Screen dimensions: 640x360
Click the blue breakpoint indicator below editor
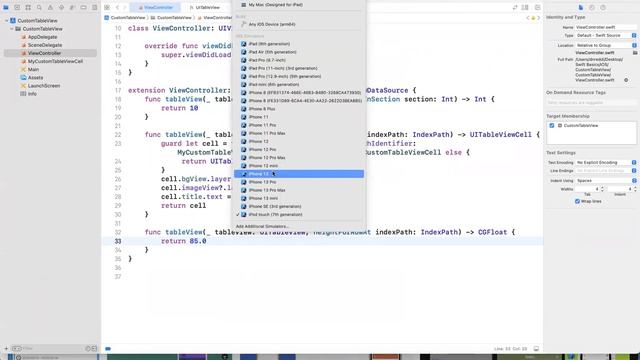(x=108, y=349)
